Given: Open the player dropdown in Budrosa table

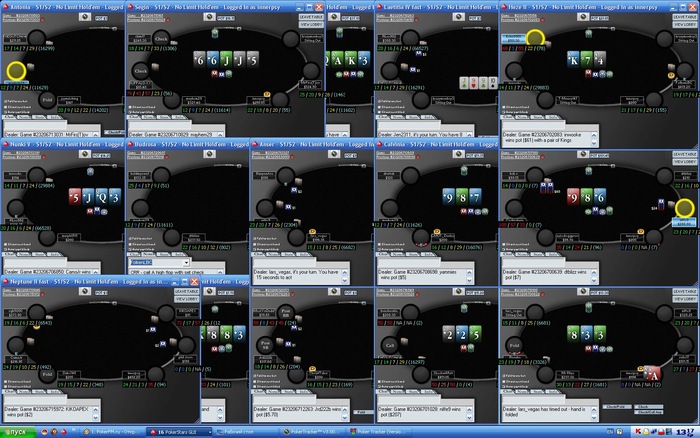Looking at the screenshot, I should pos(186,262).
